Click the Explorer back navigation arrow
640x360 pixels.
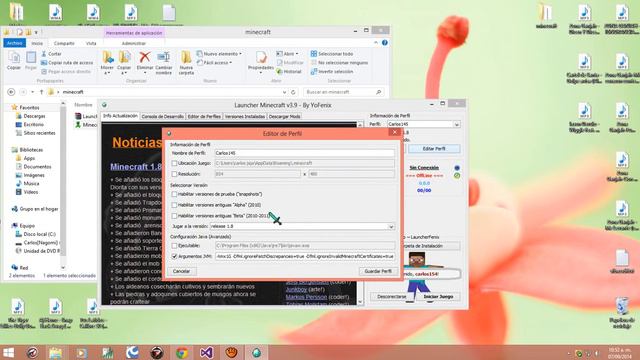coord(11,92)
